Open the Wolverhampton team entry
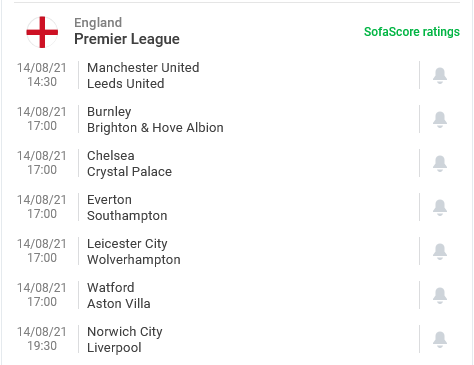The image size is (474, 365). (x=134, y=260)
